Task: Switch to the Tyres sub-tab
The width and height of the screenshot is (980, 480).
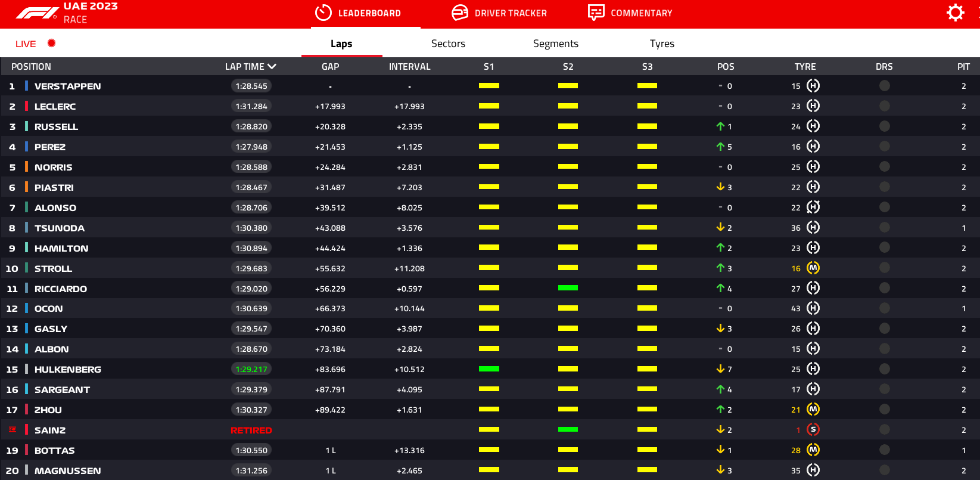Action: click(662, 44)
